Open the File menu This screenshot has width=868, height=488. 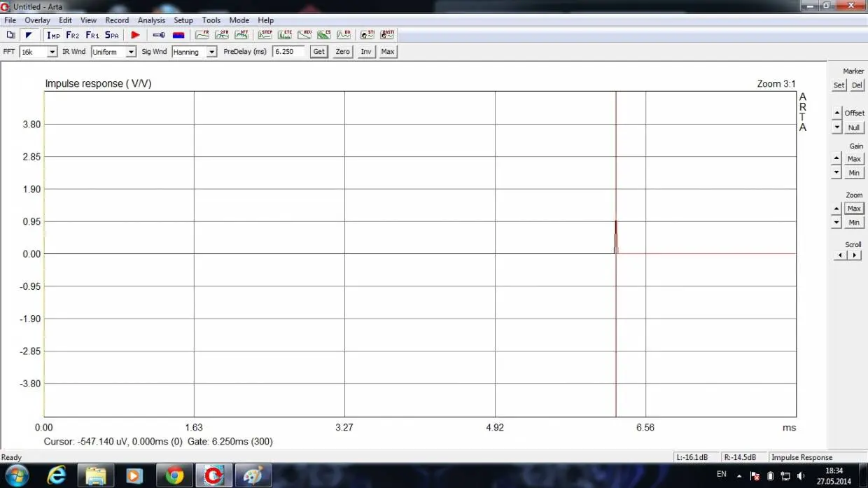pyautogui.click(x=10, y=20)
